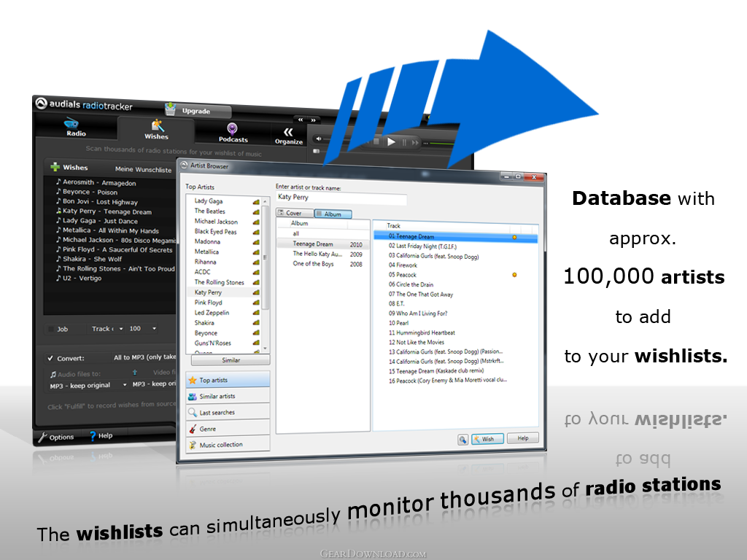Start playback with the Play button
The width and height of the screenshot is (747, 560).
tap(391, 142)
